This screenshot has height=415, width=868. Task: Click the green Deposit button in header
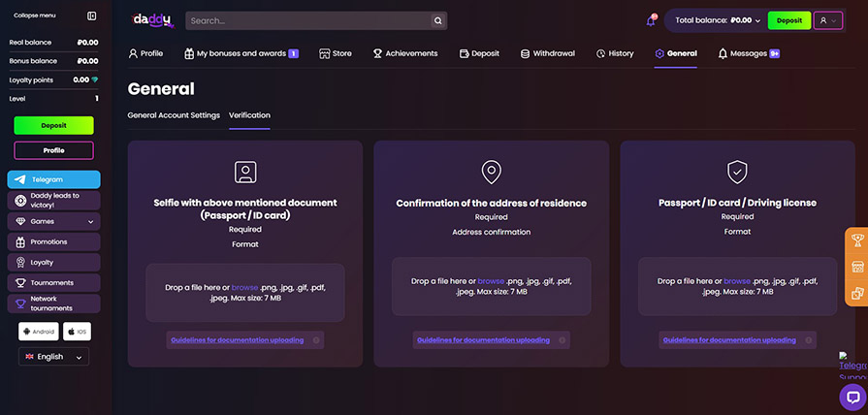[788, 20]
